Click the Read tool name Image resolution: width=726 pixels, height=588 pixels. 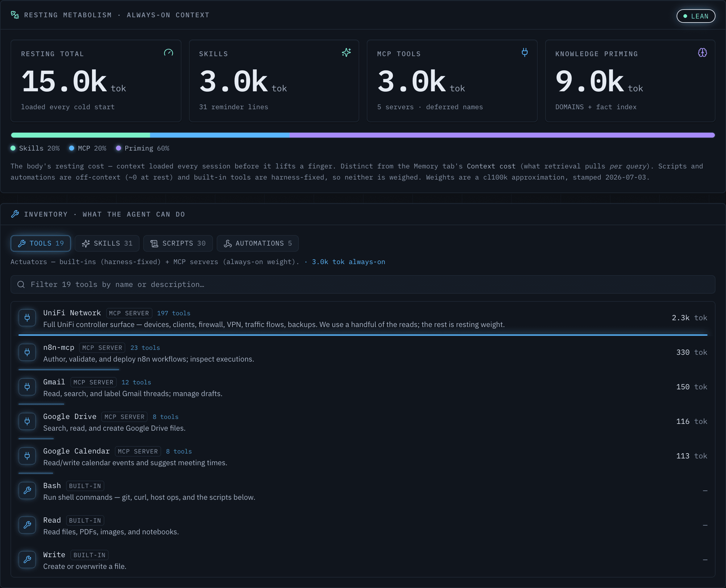tap(52, 520)
